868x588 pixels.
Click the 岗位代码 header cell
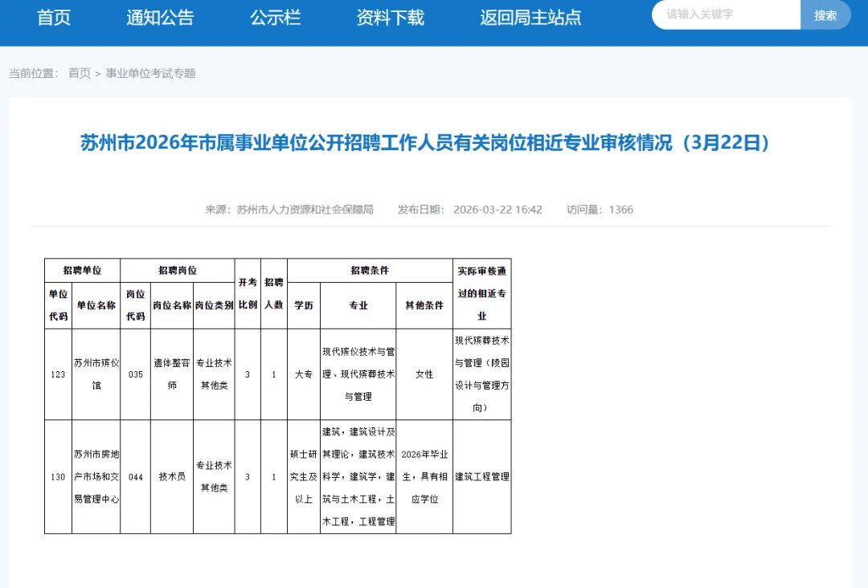(136, 305)
